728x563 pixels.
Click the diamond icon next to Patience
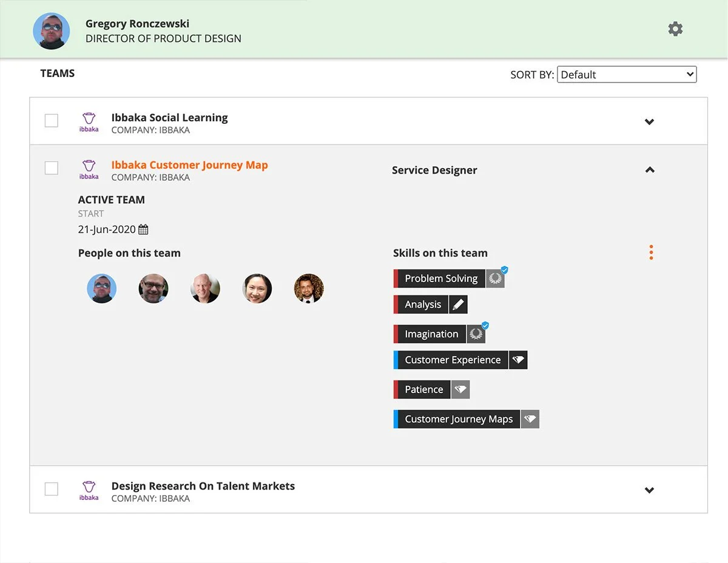(460, 389)
